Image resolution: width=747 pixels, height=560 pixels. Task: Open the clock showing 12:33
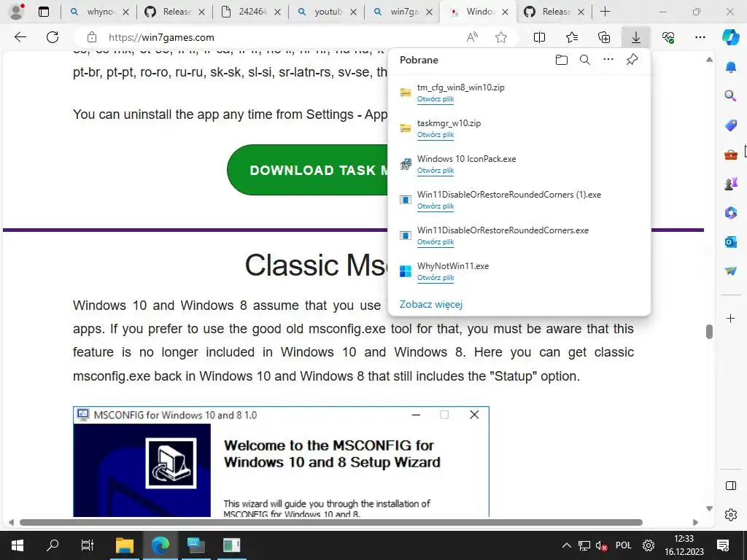coord(684,545)
